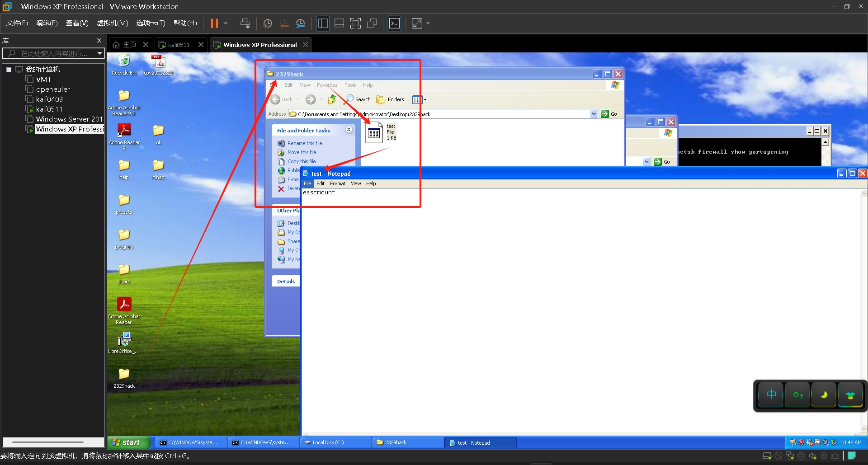
Task: Open the console view terminal icon
Action: point(395,23)
